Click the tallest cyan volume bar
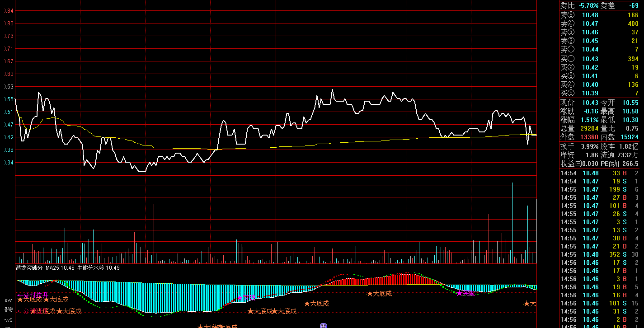The image size is (644, 328). click(512, 223)
